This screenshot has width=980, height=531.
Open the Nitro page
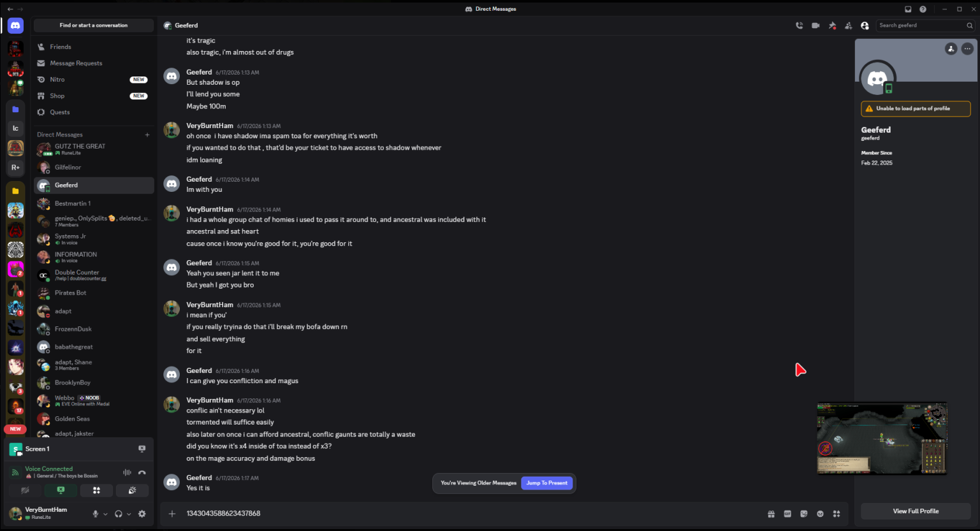point(94,80)
